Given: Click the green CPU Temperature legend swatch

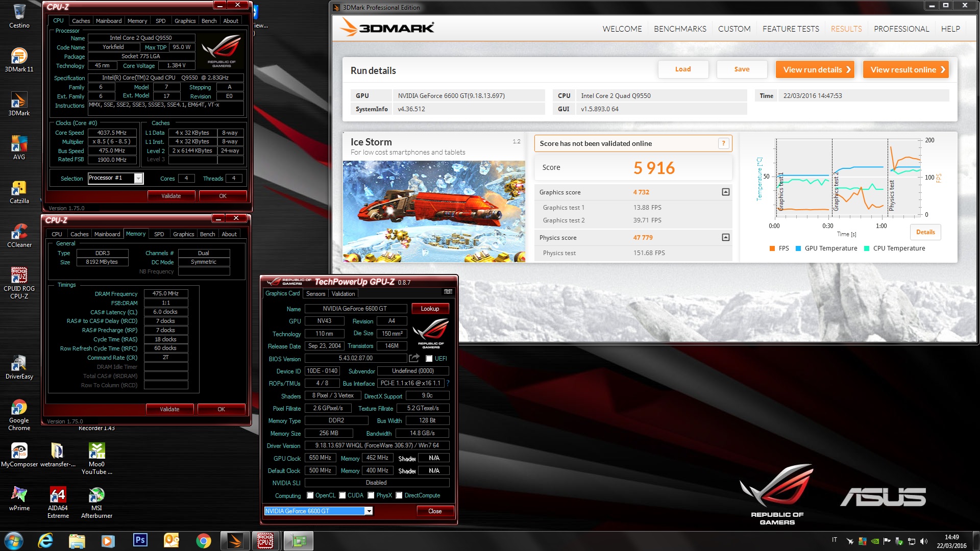Looking at the screenshot, I should (867, 248).
